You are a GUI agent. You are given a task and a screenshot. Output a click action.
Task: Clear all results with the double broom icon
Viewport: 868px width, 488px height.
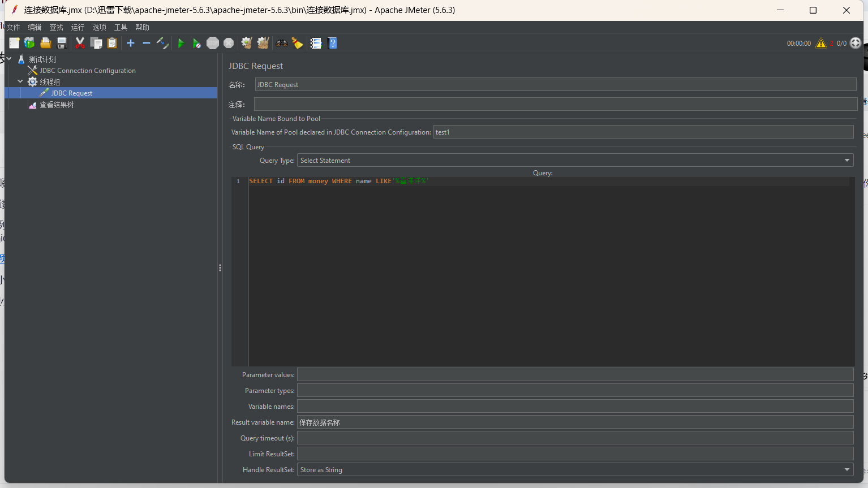pyautogui.click(x=263, y=43)
